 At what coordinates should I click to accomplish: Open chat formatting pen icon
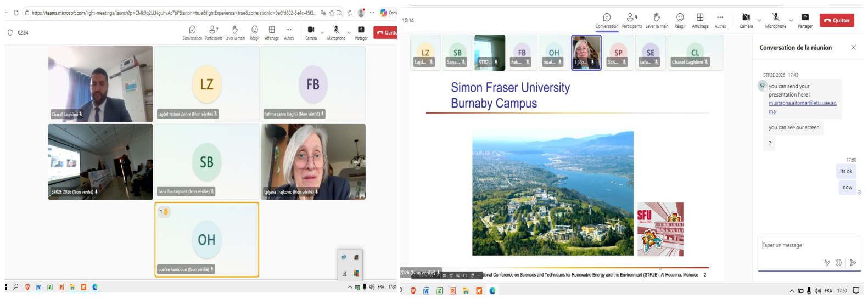coord(827,263)
